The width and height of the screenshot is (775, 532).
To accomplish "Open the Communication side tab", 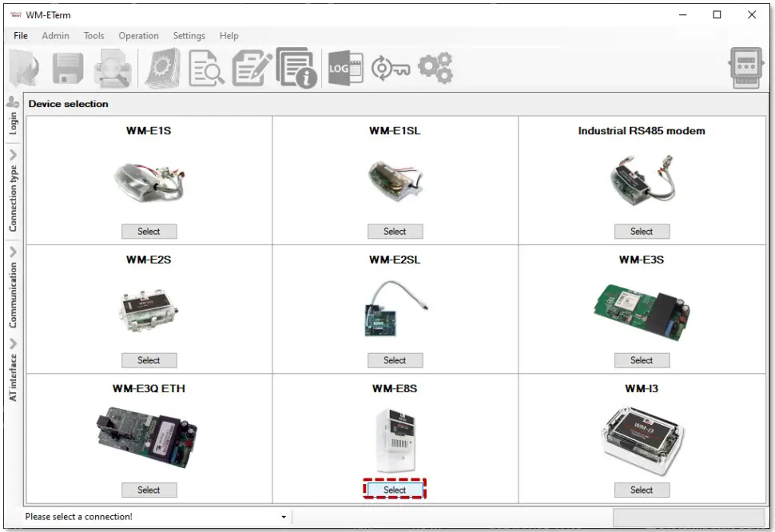I will (x=13, y=295).
